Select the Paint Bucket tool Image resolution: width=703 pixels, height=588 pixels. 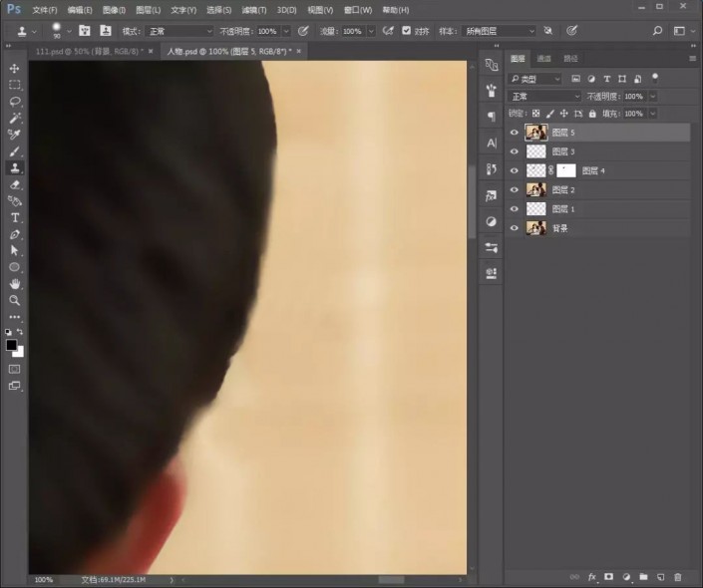(x=14, y=201)
